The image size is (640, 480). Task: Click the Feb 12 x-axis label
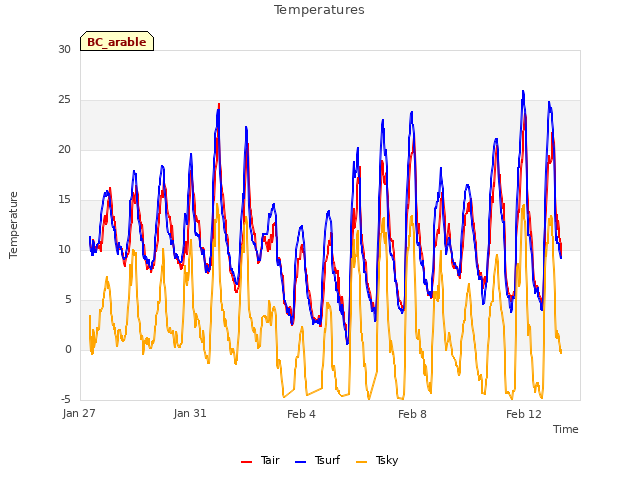tap(524, 414)
